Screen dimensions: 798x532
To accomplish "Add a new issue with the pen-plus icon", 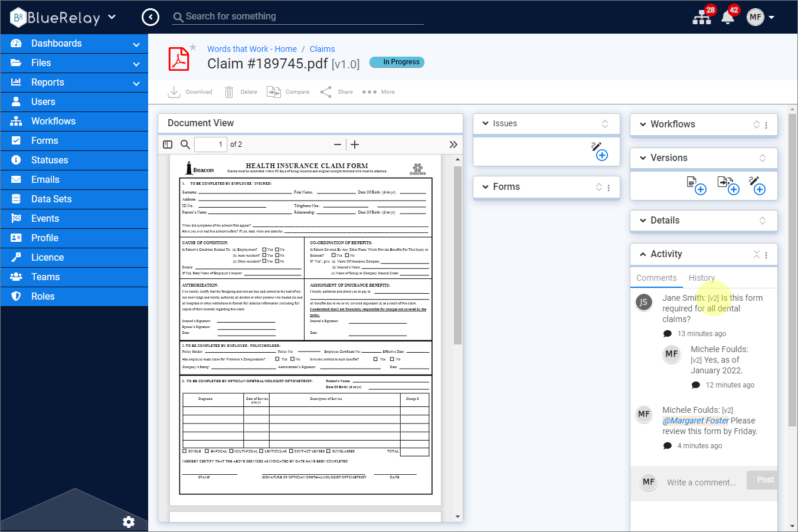I will click(600, 151).
